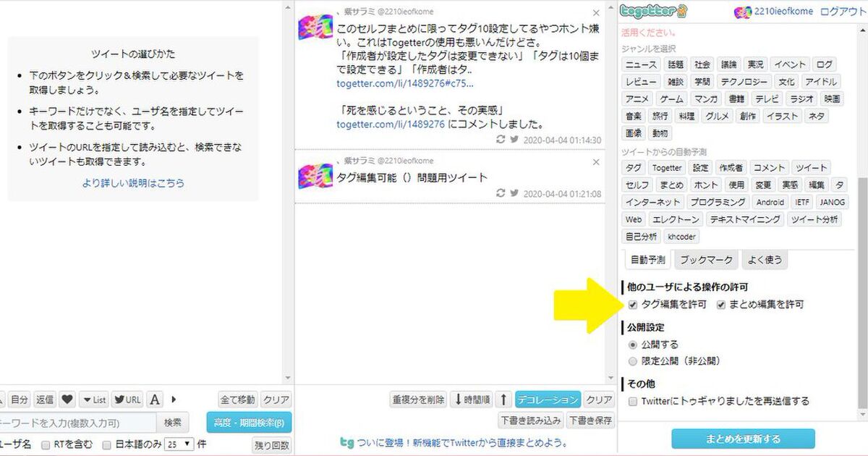Check Twitterにトゥギャりましたを再送信する

pyautogui.click(x=633, y=401)
